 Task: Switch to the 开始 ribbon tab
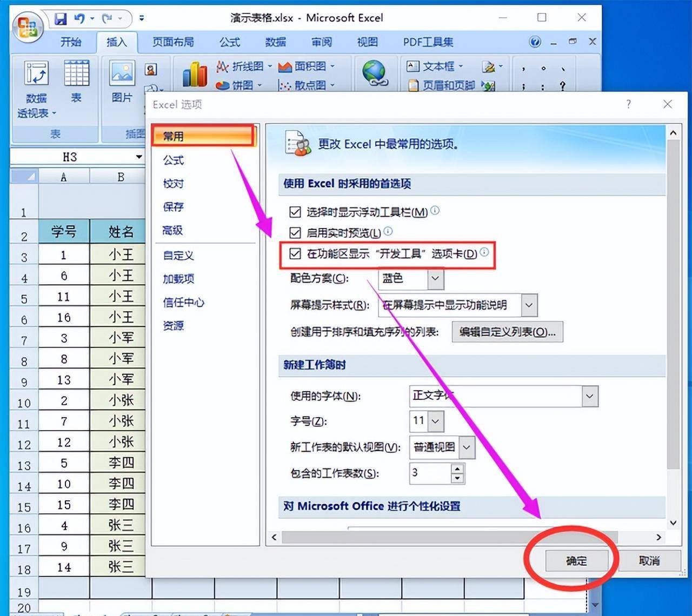click(x=71, y=42)
